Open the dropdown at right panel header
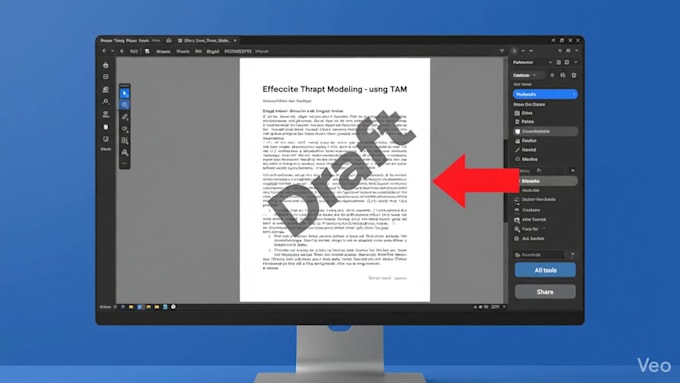Screen dimensions: 680x383 550,62
